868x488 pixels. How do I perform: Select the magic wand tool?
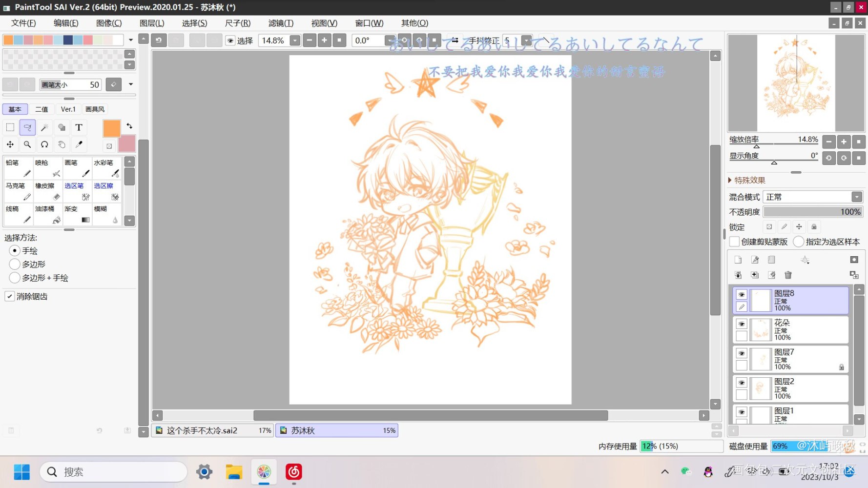tap(44, 127)
